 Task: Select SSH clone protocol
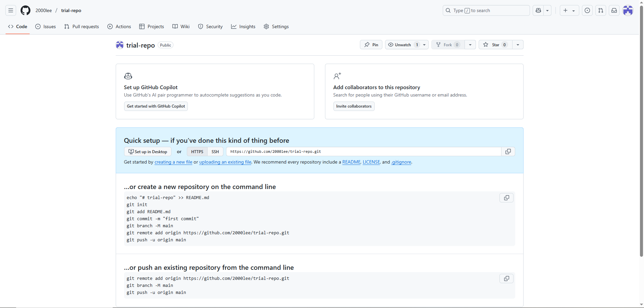tap(215, 151)
